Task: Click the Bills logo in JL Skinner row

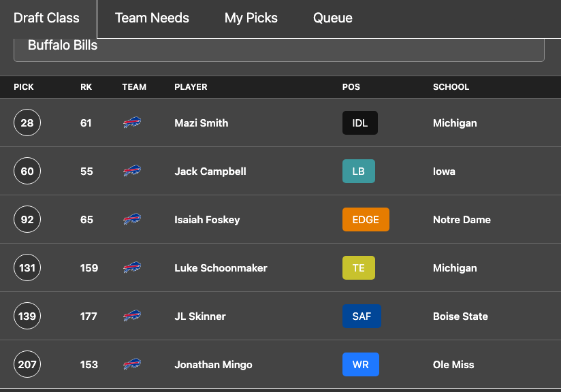Action: (132, 316)
